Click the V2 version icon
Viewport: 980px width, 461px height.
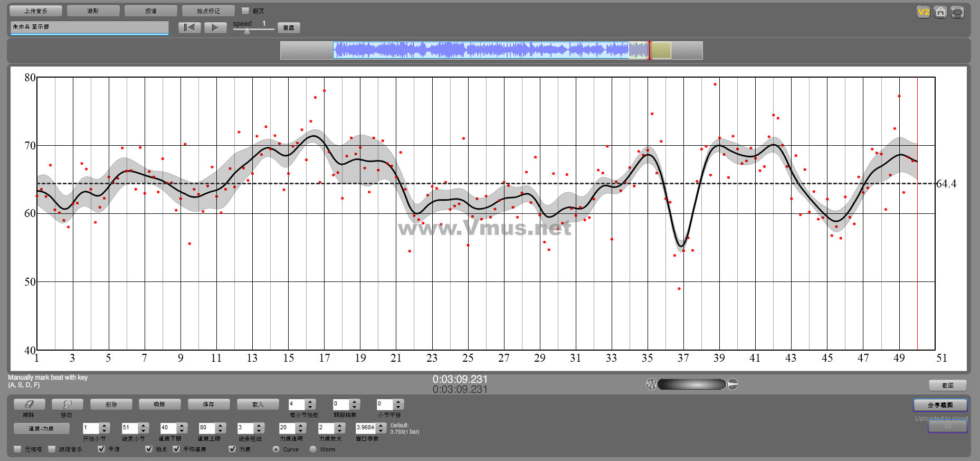(923, 12)
